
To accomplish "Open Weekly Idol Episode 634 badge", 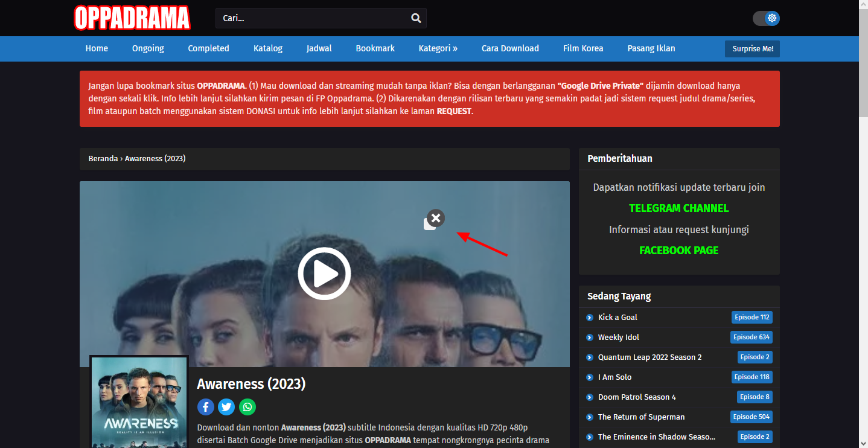I will pyautogui.click(x=751, y=337).
